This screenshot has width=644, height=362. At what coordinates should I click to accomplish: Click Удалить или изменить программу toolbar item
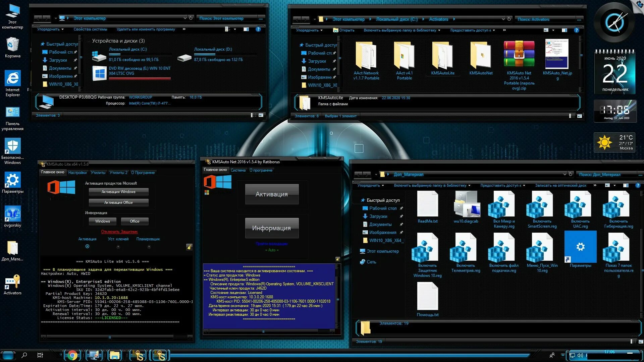(x=146, y=29)
